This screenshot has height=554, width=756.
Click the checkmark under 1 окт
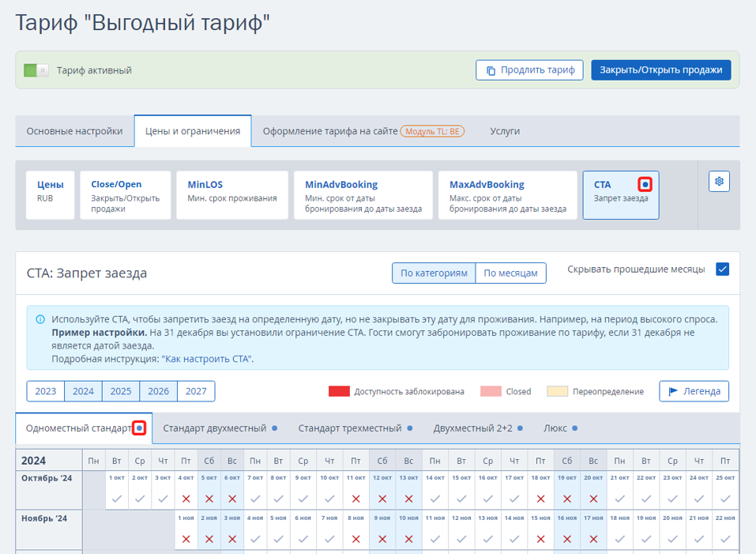tap(117, 499)
